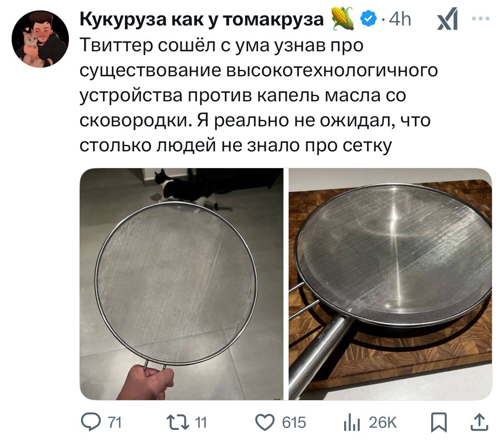Open the right photo of pan on board
The image size is (504, 445).
coord(390,284)
